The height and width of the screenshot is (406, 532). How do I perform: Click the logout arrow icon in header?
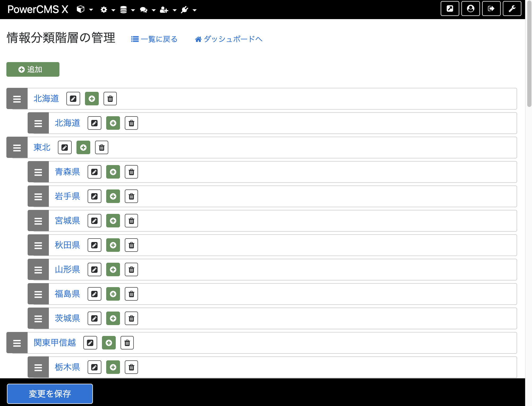coord(491,9)
